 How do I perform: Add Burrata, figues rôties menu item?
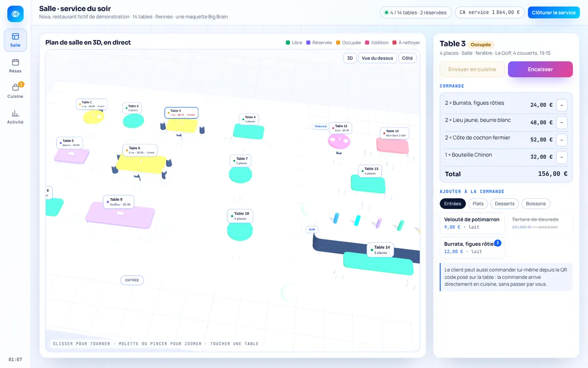[472, 248]
